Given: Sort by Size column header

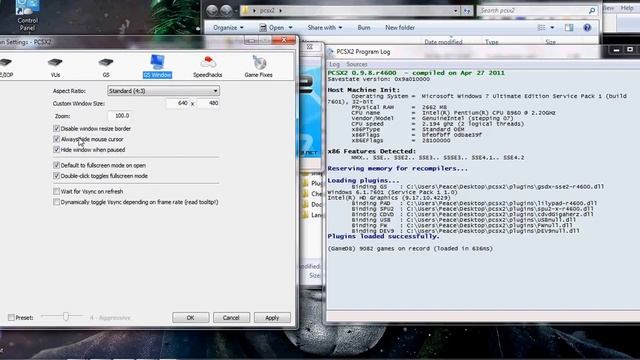Looking at the screenshot, I should point(550,42).
